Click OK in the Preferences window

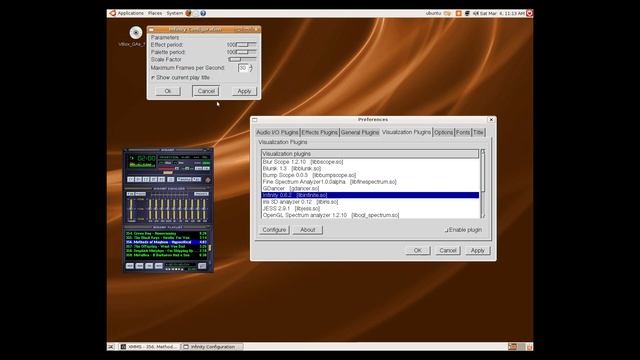tap(418, 250)
